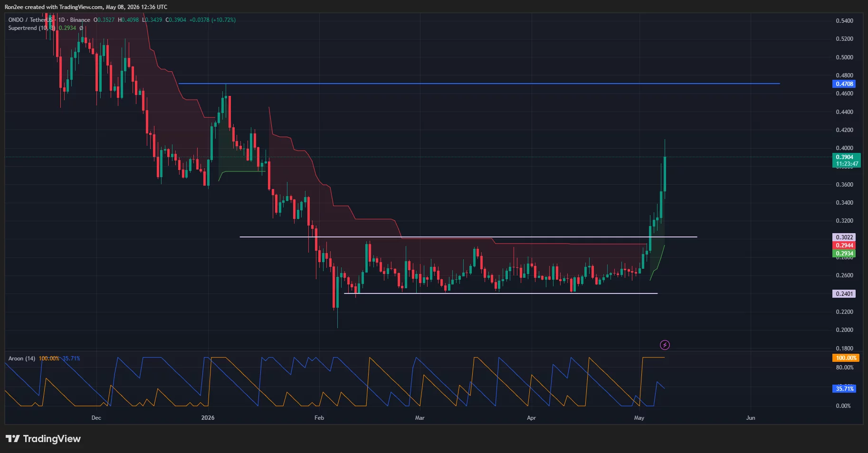Click the blue 35.71% Aroon axis label
Screen dimensions: 868x453
844,389
